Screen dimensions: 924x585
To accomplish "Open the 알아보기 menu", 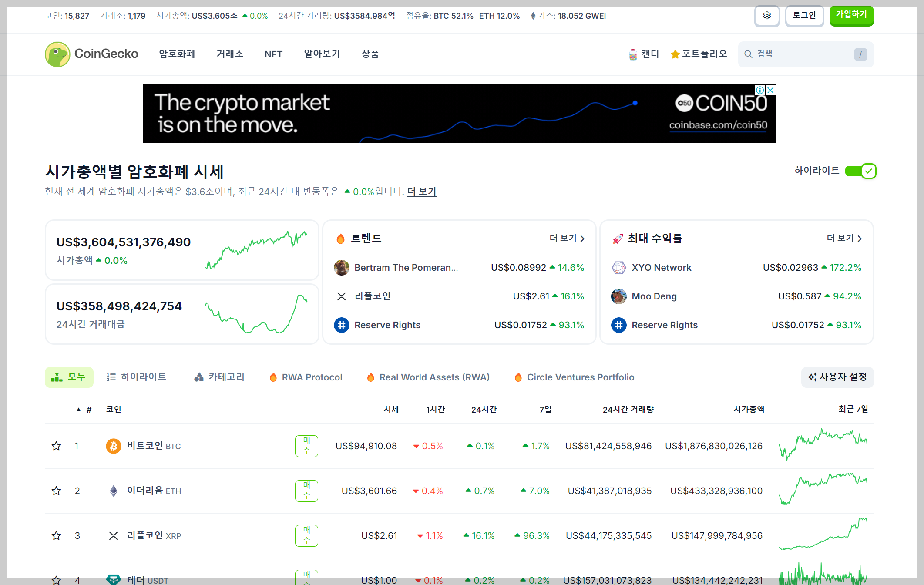I will click(322, 54).
